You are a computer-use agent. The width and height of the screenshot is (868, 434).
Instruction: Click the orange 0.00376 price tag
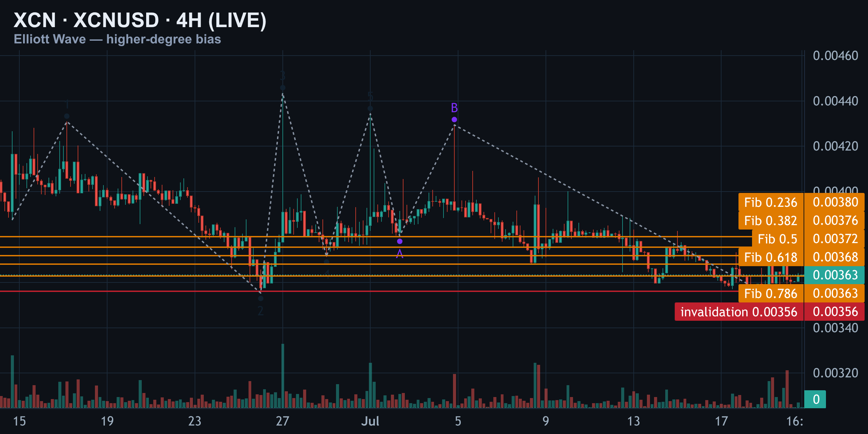point(834,221)
